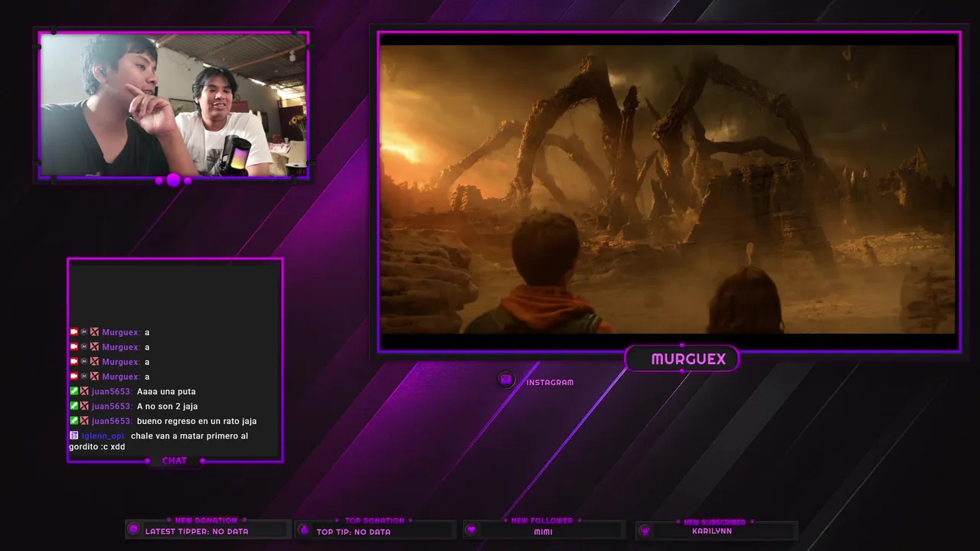Click username juan5653 beside 'A no son 2 jaja'
The image size is (980, 551).
click(112, 406)
